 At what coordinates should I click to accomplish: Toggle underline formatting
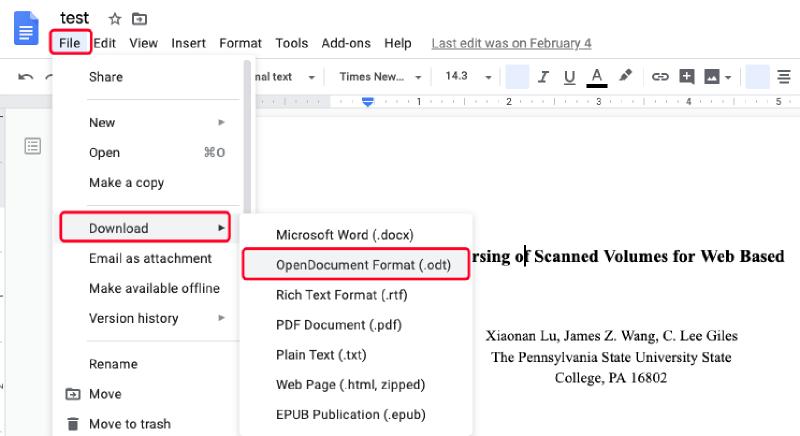click(x=570, y=76)
